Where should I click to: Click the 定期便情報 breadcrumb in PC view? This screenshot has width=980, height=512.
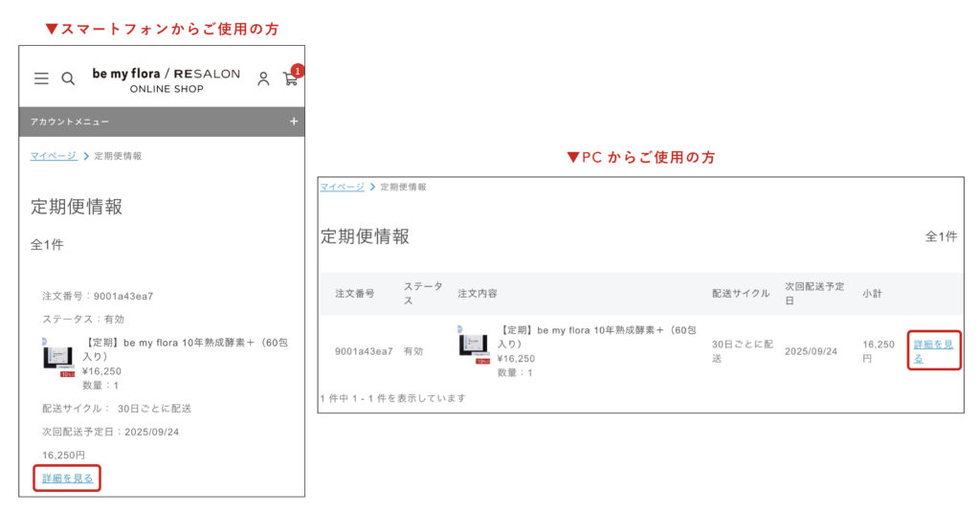click(403, 187)
